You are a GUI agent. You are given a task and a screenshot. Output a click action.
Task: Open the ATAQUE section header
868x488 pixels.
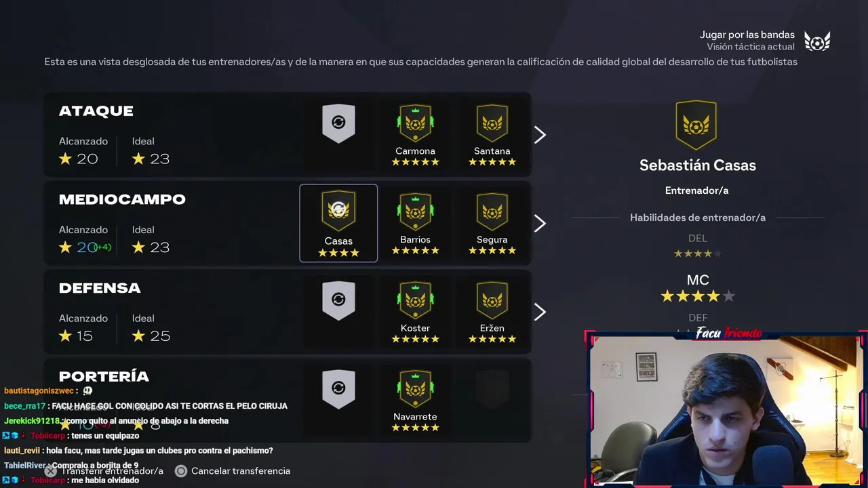pos(96,111)
